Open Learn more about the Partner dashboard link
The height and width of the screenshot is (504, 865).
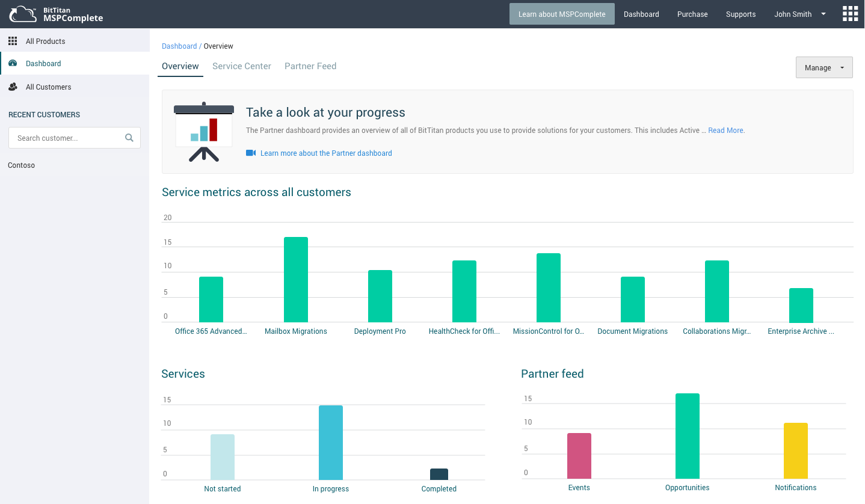326,153
